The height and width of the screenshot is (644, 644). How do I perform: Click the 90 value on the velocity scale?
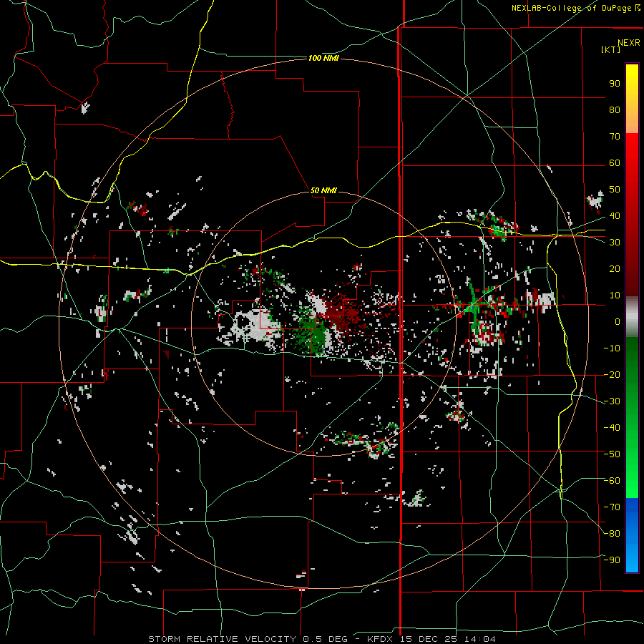[615, 84]
